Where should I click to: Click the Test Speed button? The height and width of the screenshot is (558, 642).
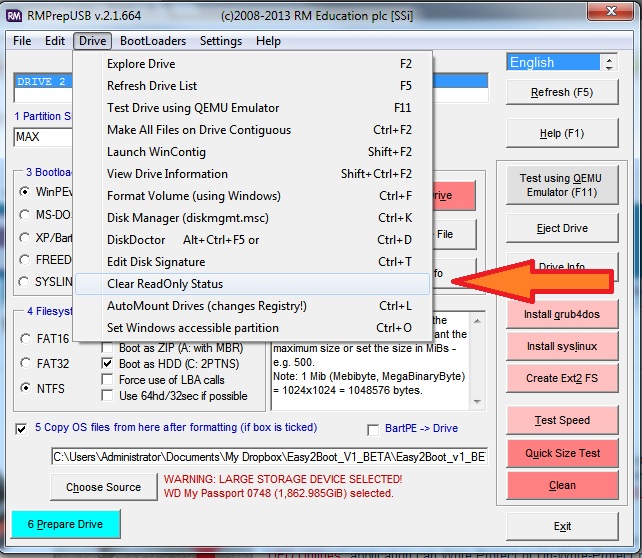tap(562, 420)
